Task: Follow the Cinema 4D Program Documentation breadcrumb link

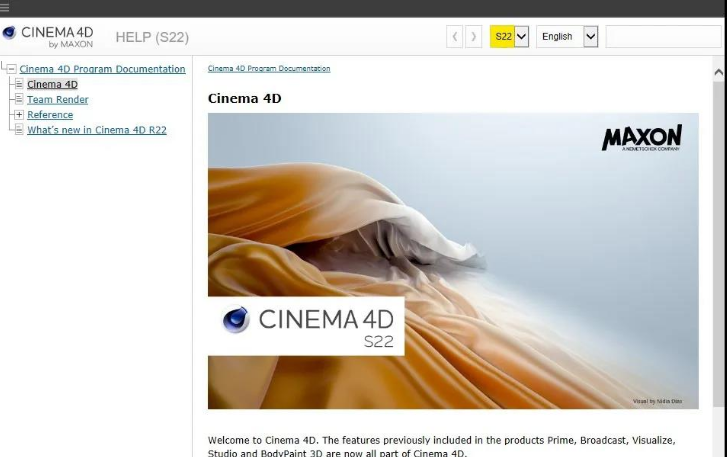Action: (x=269, y=69)
